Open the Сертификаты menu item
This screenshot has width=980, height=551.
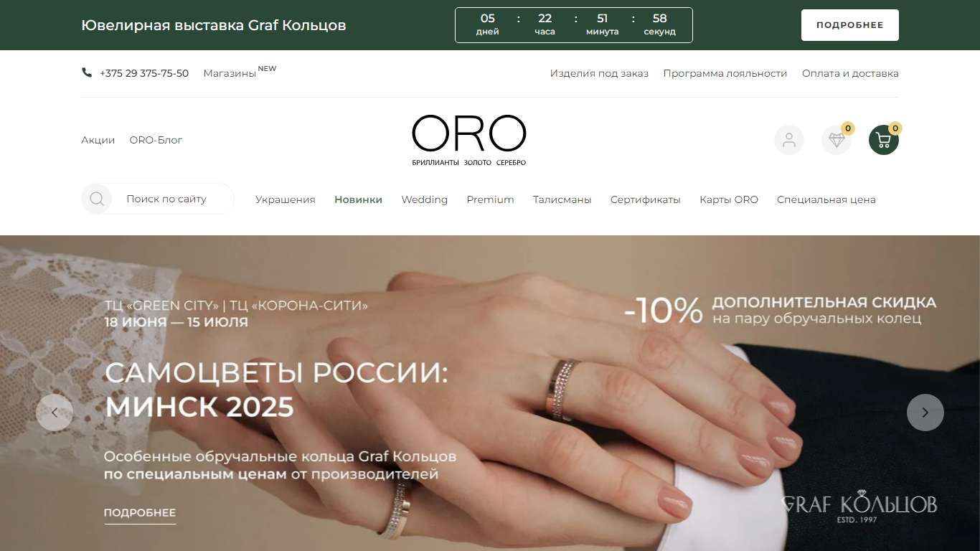point(646,199)
